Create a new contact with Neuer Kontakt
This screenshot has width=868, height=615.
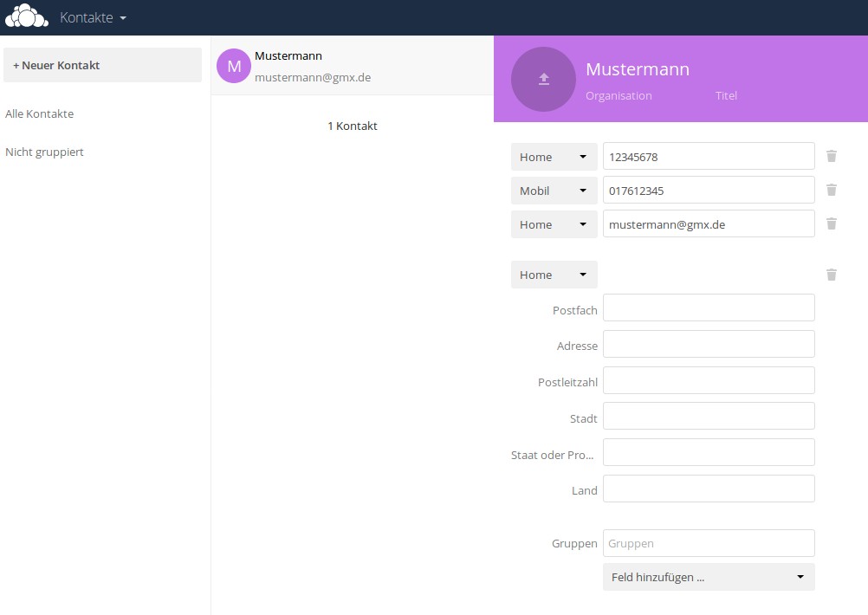(102, 65)
